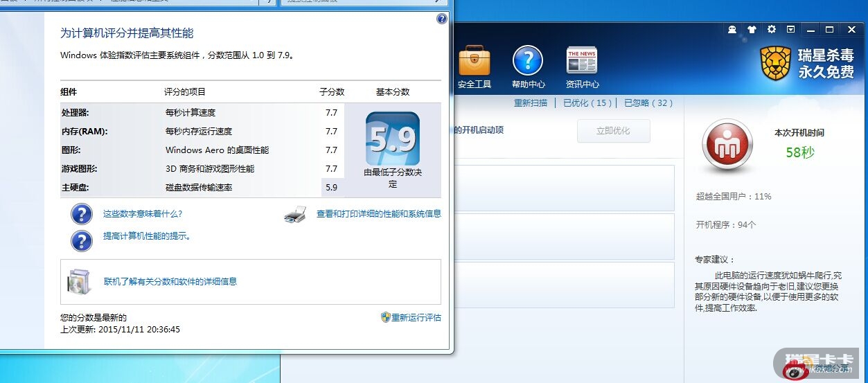
Task: Open the 资讯中心 newspaper icon
Action: 582,61
